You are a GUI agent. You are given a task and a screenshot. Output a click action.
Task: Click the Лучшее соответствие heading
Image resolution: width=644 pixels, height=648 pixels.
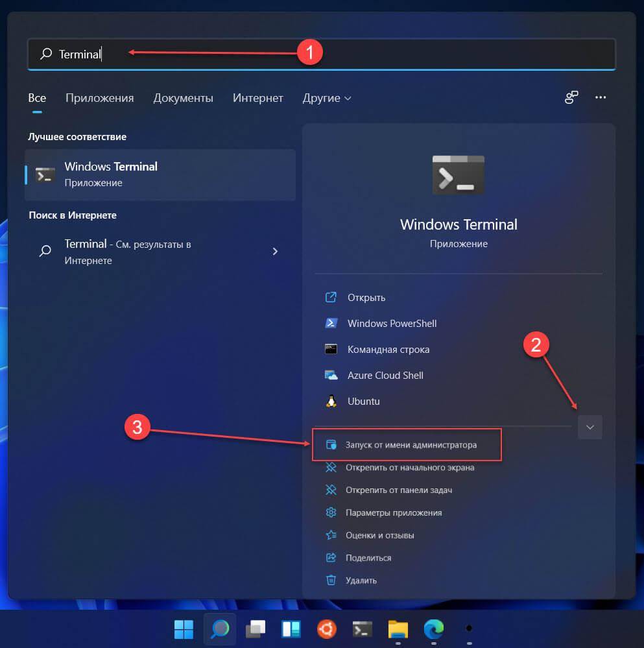click(77, 137)
